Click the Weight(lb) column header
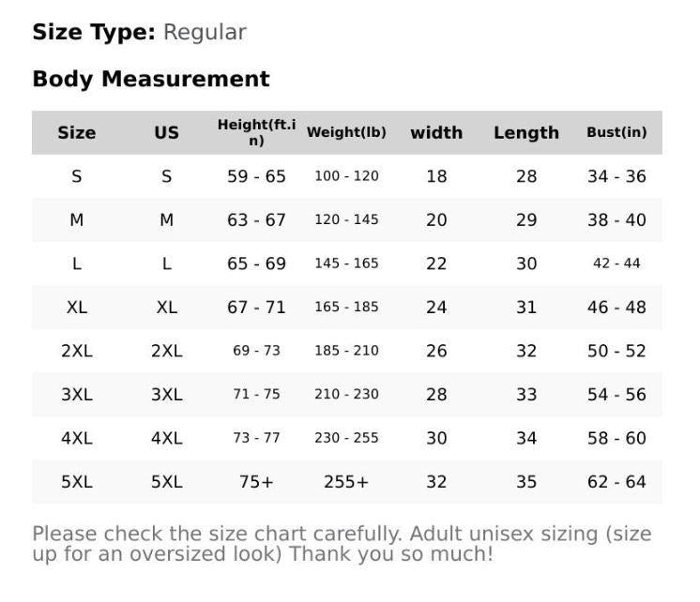The width and height of the screenshot is (700, 602). (346, 132)
